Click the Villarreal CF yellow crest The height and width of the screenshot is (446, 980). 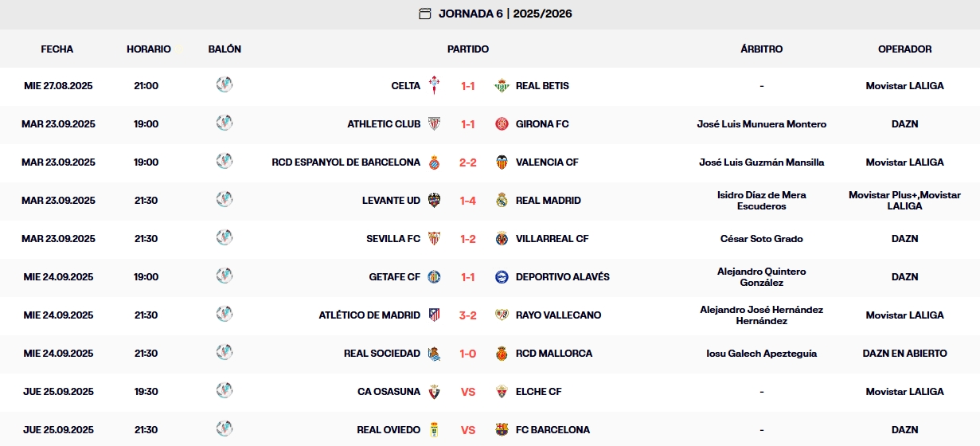click(x=502, y=238)
